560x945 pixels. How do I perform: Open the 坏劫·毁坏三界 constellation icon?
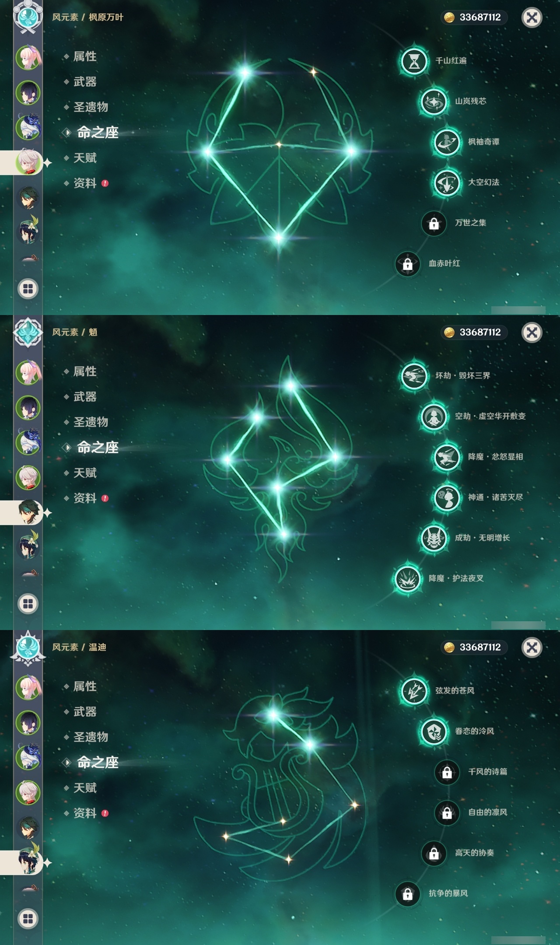(x=414, y=376)
